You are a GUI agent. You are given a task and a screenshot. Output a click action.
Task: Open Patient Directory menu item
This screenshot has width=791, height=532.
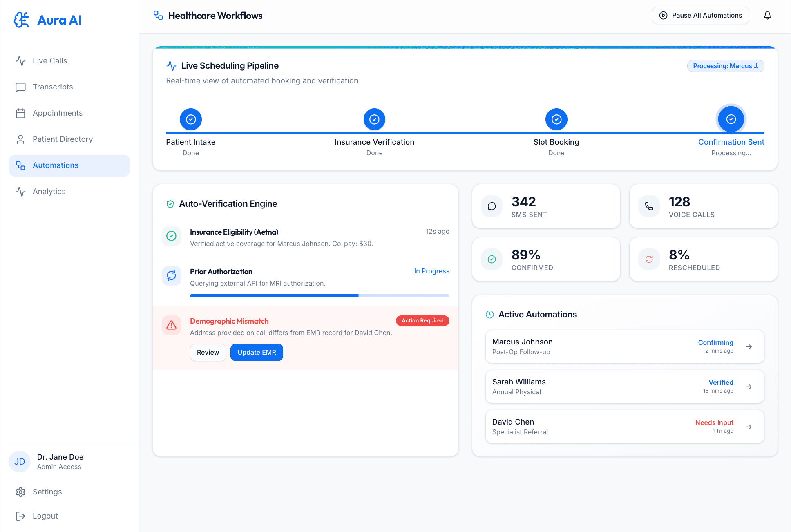(x=63, y=139)
